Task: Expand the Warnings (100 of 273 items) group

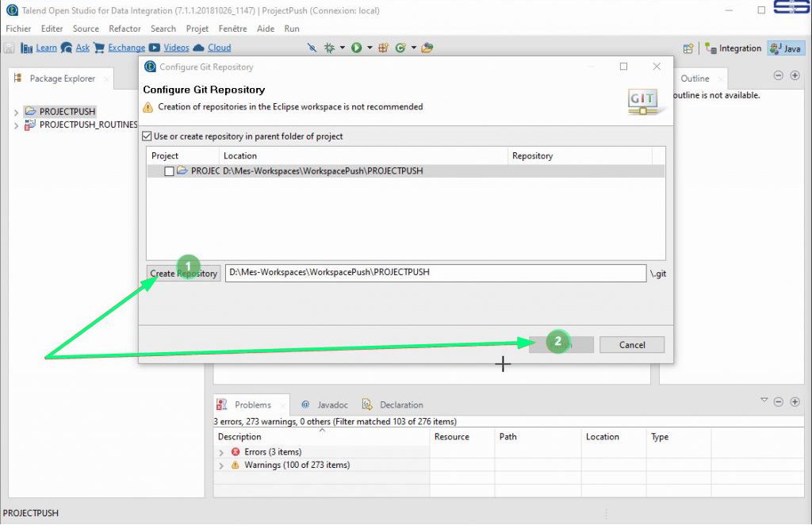Action: click(221, 466)
